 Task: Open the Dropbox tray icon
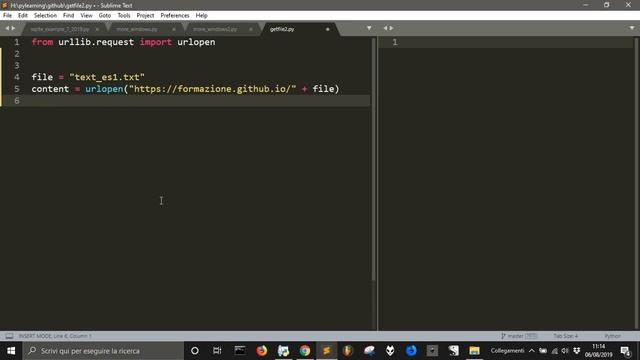click(576, 351)
